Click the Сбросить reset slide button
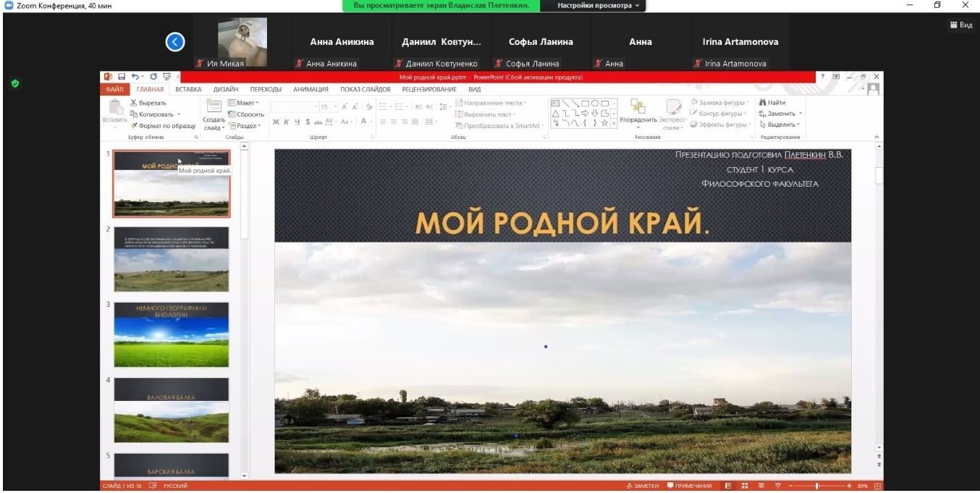Screen dimensions: 980x493 (x=245, y=114)
